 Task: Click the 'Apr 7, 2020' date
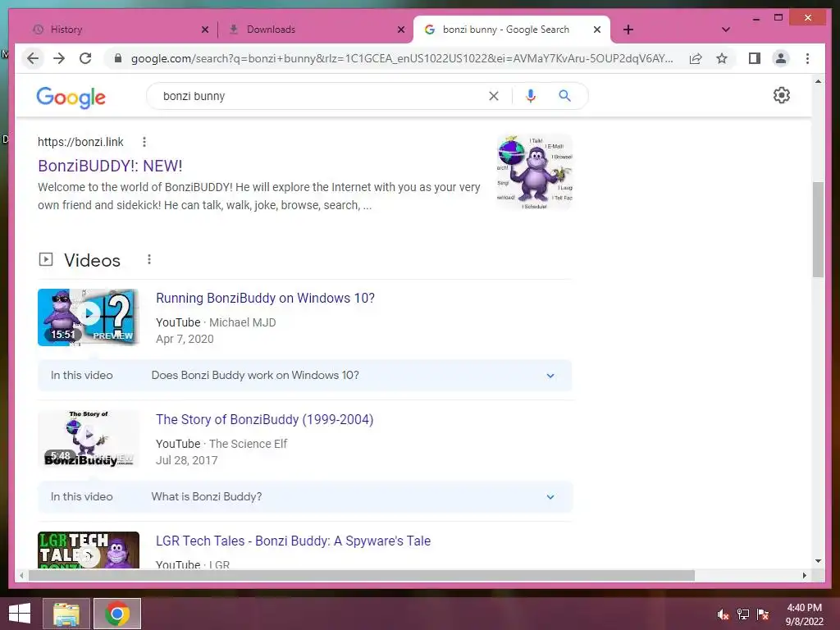pyautogui.click(x=185, y=339)
